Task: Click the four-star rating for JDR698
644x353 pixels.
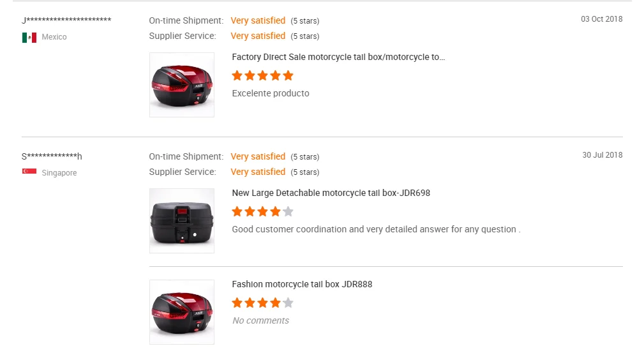Action: [x=262, y=211]
